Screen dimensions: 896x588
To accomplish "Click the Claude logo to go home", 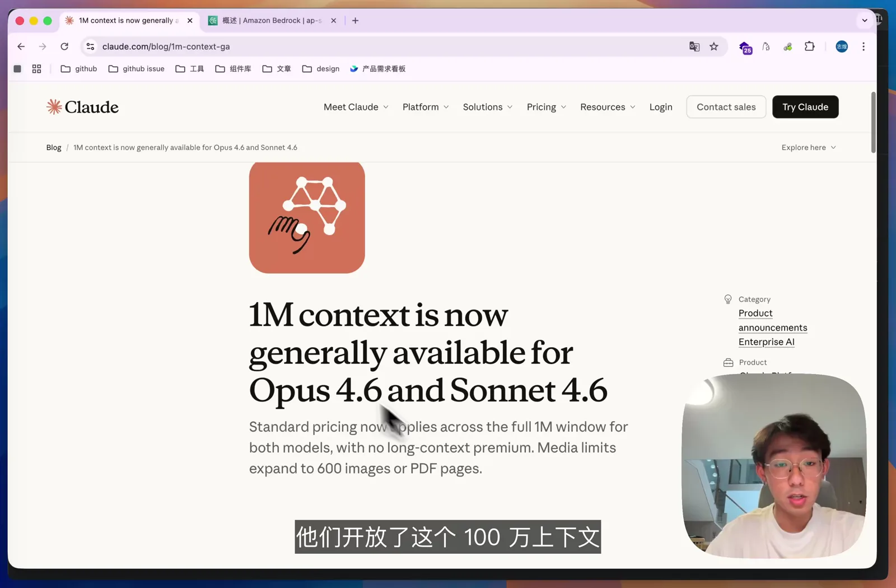I will pyautogui.click(x=82, y=107).
